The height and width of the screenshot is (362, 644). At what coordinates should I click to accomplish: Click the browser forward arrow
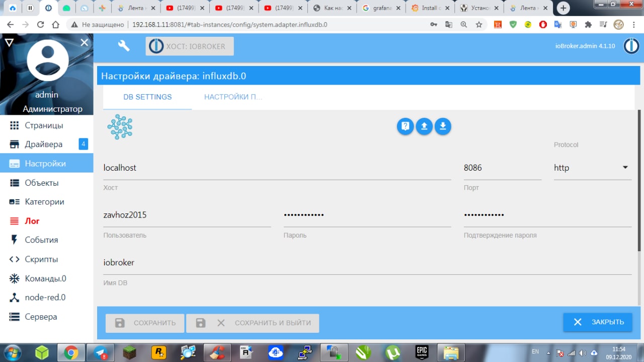[25, 24]
